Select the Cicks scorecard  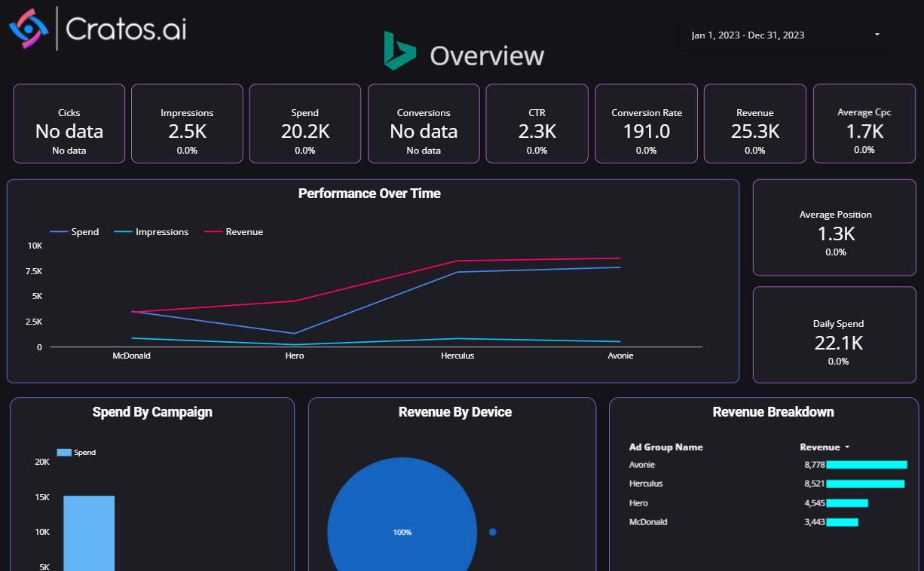[x=69, y=124]
